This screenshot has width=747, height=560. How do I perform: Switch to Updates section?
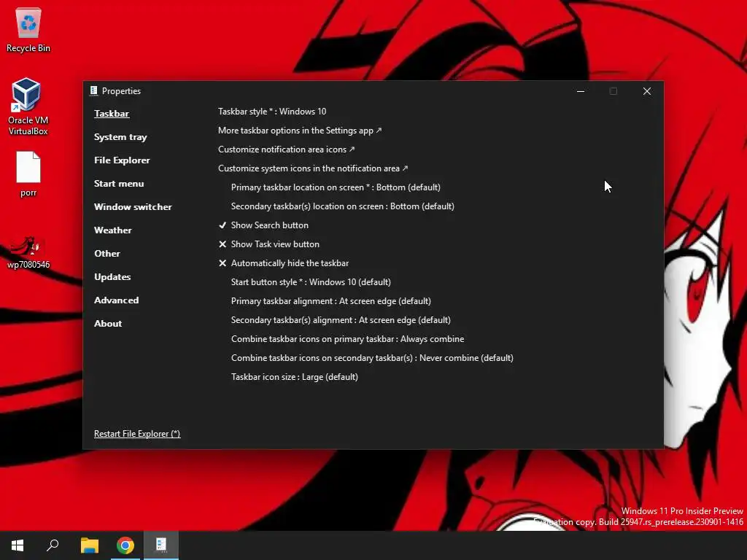112,276
